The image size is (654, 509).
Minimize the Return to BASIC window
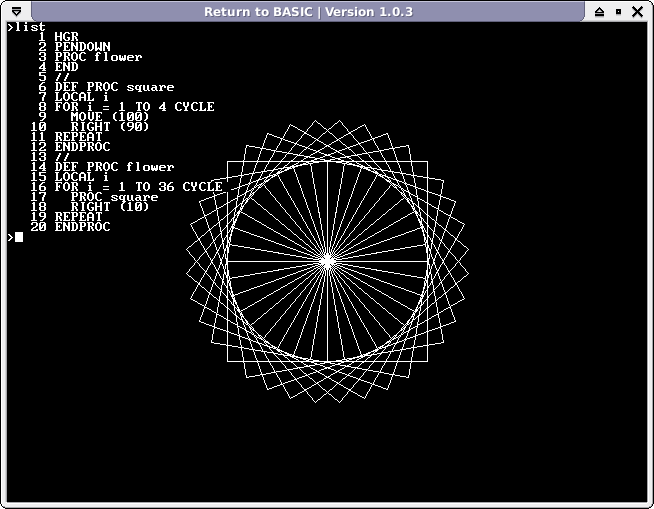tap(599, 12)
